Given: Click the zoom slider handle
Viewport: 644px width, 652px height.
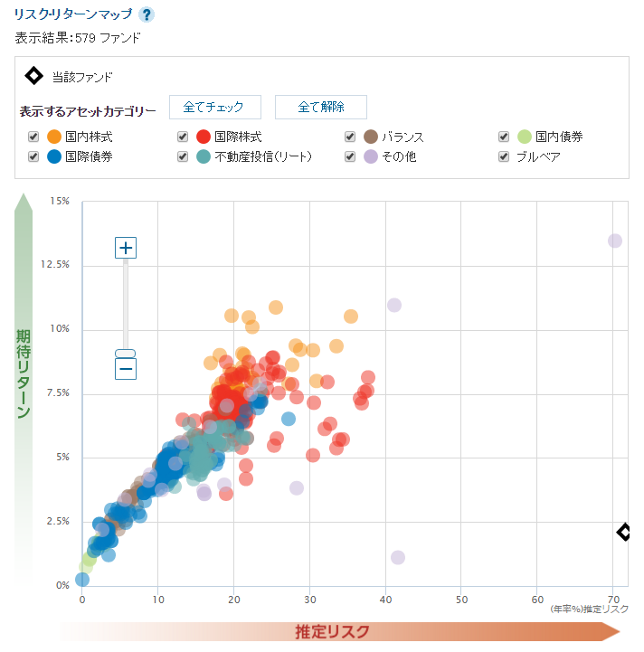Looking at the screenshot, I should pos(126,353).
